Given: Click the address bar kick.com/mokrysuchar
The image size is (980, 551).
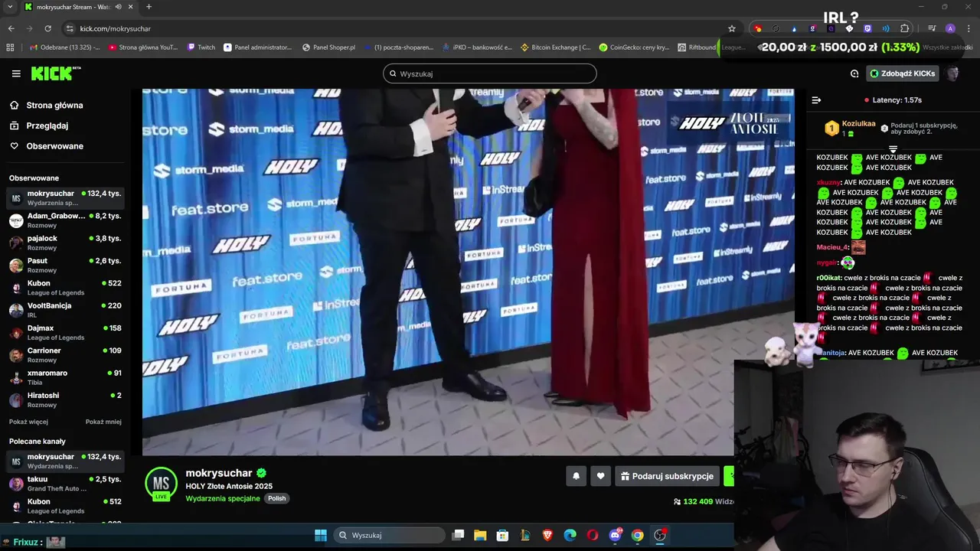Looking at the screenshot, I should tap(115, 28).
